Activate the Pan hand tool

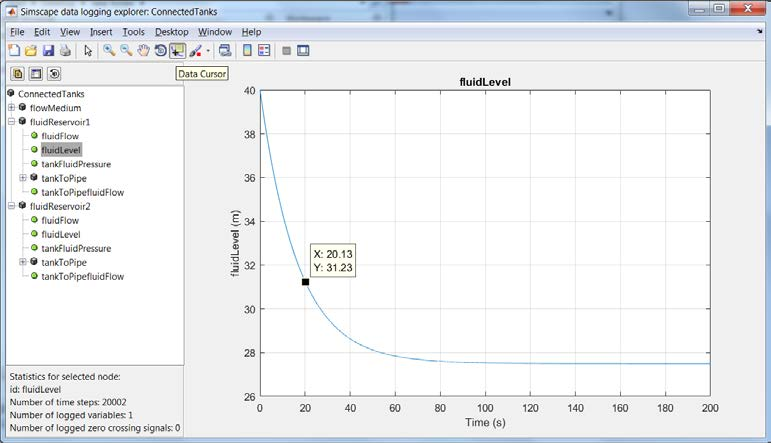(143, 50)
